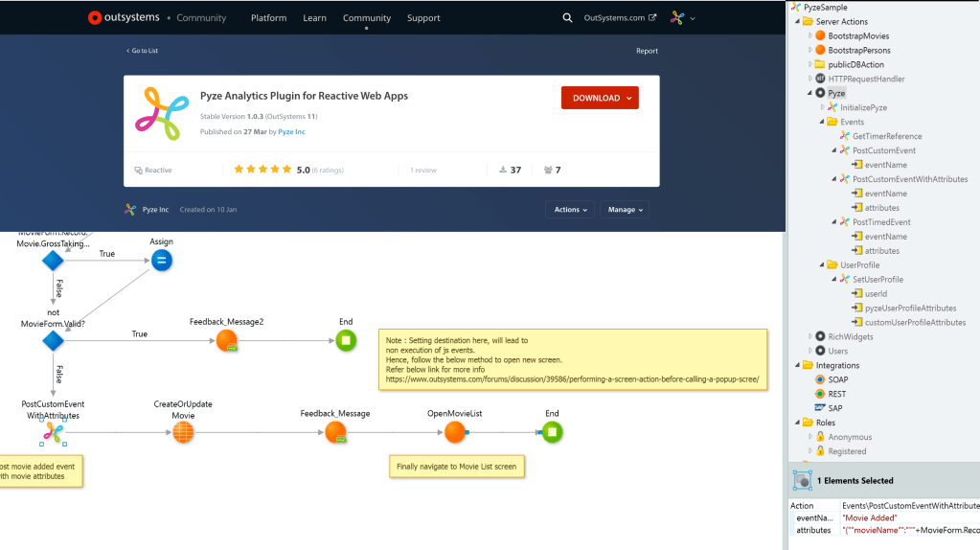The image size is (980, 550).
Task: Open the Manage dropdown
Action: click(x=625, y=209)
